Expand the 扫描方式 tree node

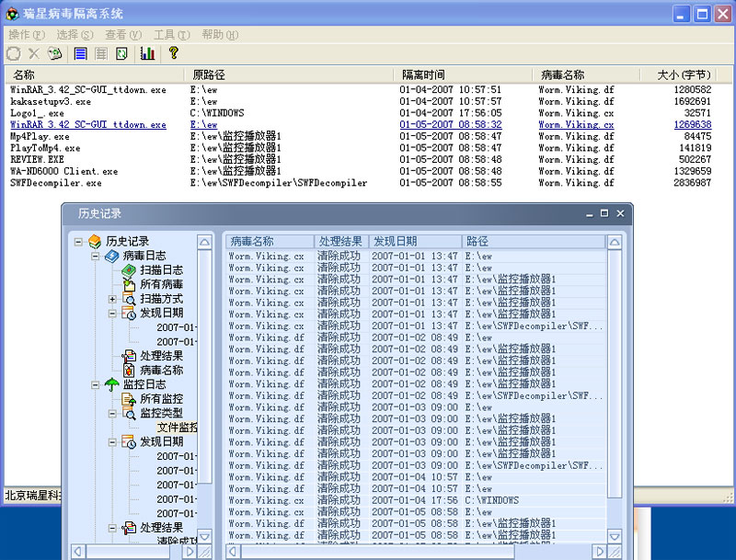(113, 300)
